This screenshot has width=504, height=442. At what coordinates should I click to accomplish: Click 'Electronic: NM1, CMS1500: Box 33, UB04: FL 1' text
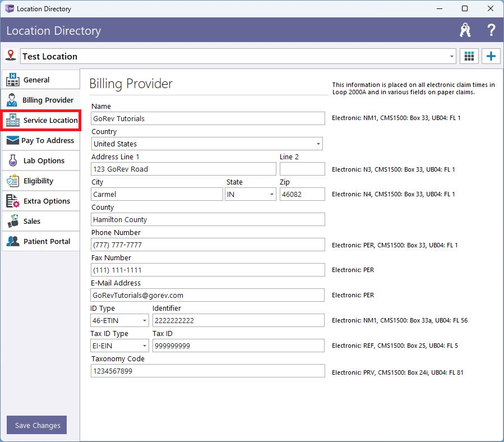point(396,118)
